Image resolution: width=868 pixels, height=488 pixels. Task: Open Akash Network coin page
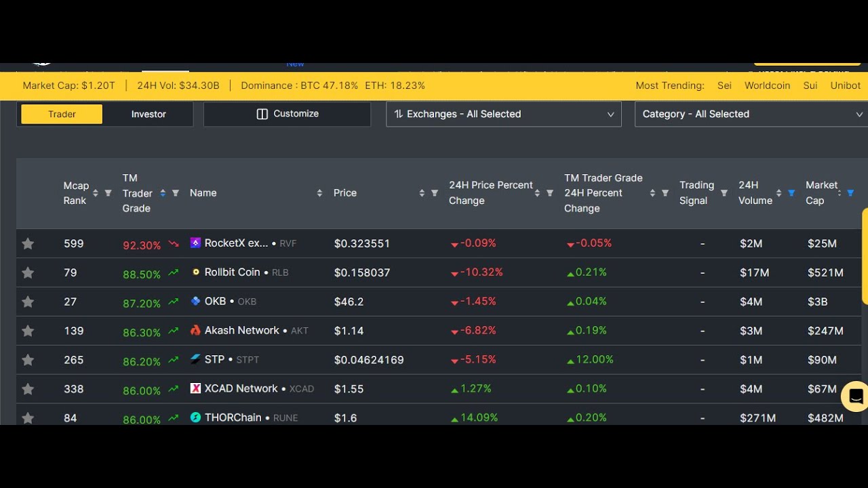click(242, 330)
